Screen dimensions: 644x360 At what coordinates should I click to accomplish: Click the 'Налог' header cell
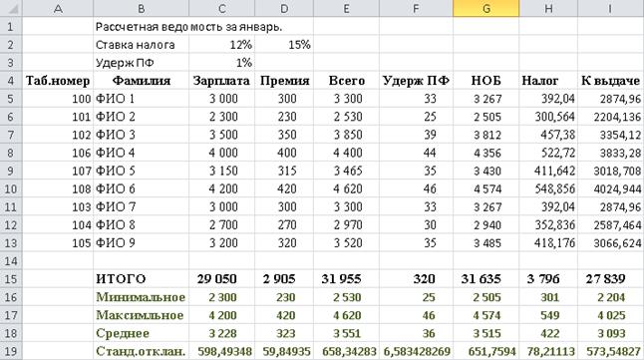click(548, 81)
